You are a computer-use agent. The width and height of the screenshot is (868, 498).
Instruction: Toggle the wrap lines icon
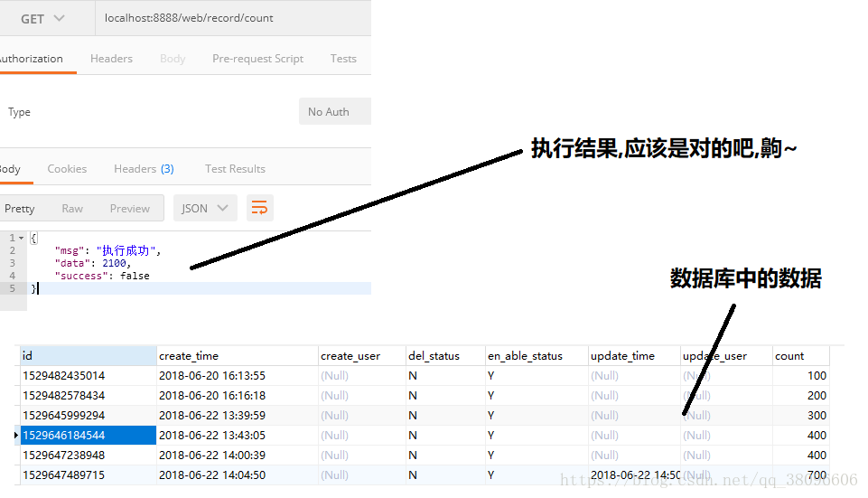tap(259, 208)
